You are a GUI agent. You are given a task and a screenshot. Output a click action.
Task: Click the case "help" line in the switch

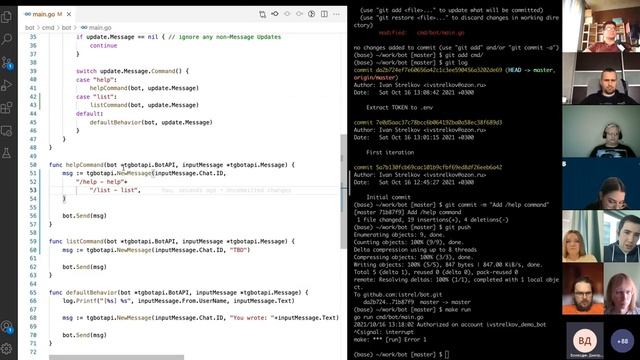coord(96,80)
